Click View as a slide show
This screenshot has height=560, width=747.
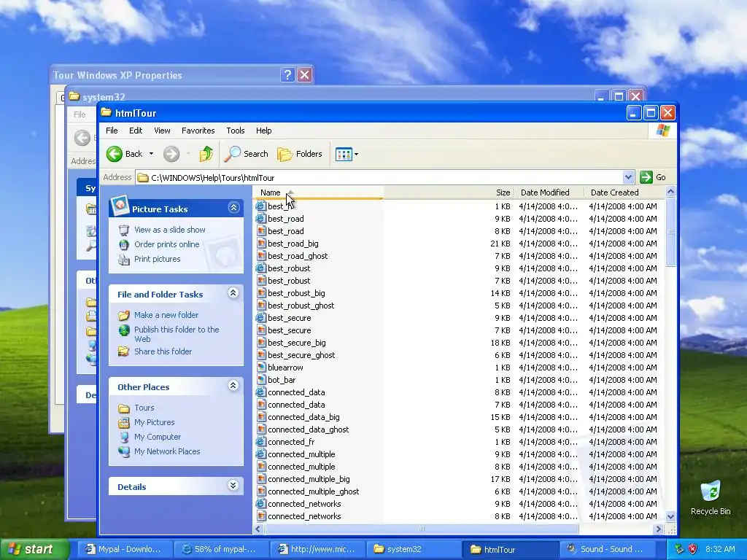169,230
